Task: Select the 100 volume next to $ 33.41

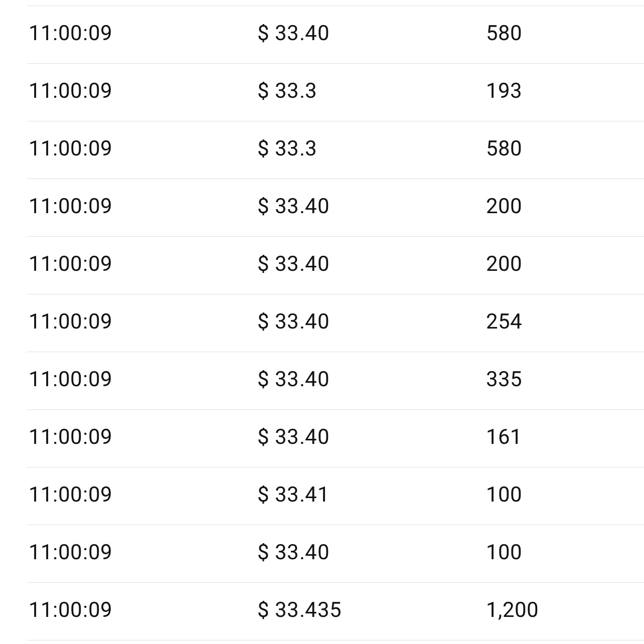Action: click(504, 495)
